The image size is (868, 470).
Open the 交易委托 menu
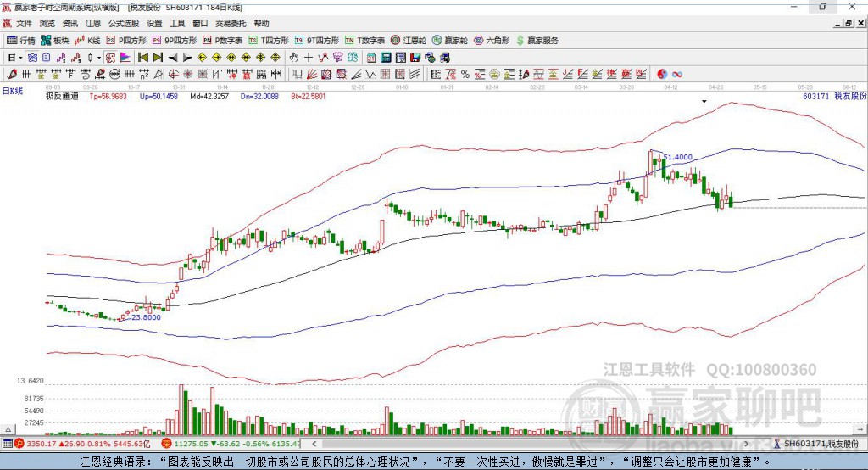point(231,23)
